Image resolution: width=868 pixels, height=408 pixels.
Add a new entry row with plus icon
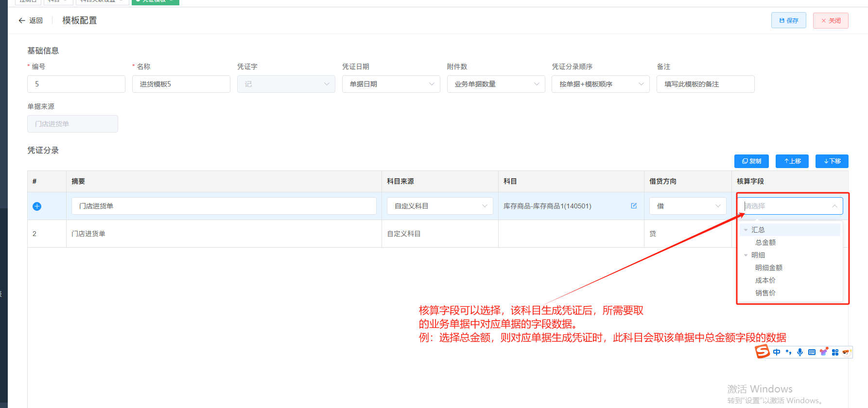37,206
